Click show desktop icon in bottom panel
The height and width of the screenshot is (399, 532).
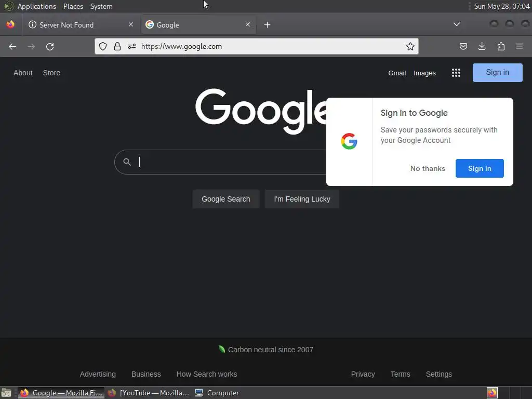point(6,393)
